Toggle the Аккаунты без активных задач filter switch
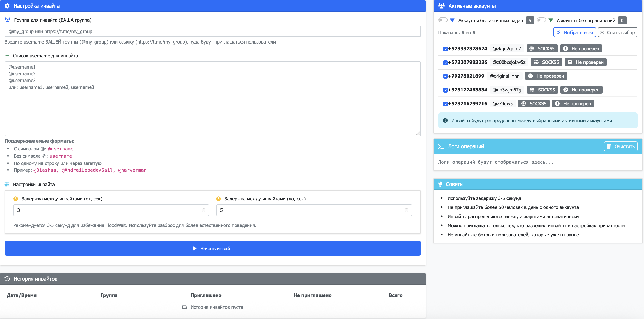This screenshot has width=644, height=319. pos(443,20)
